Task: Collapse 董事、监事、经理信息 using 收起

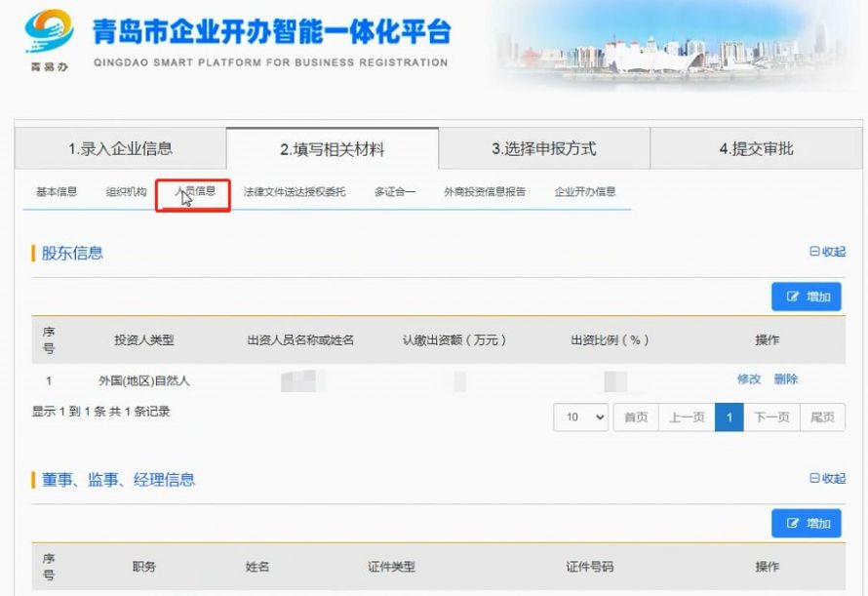Action: 830,479
